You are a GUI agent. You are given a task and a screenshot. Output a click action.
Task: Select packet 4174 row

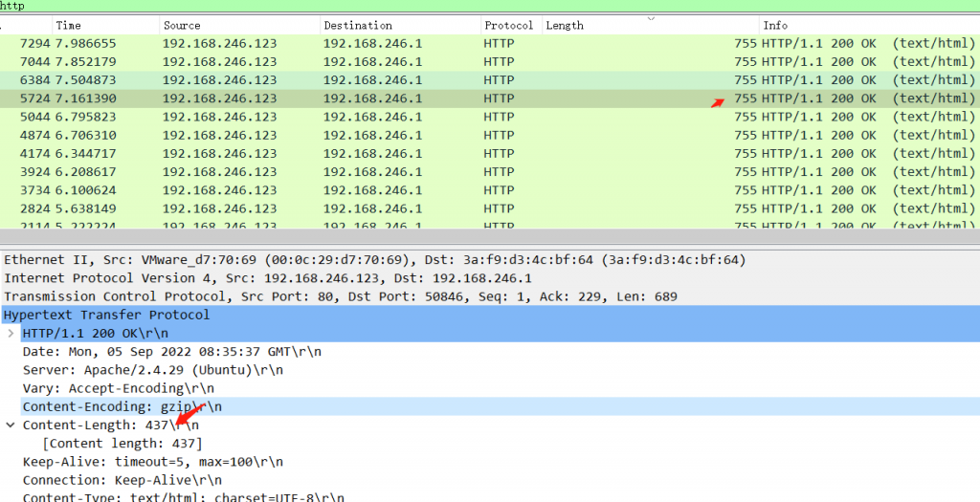490,154
